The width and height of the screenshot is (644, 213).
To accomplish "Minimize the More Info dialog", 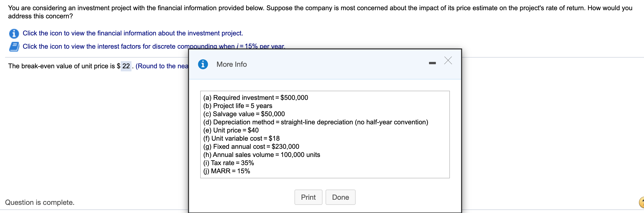I will 432,63.
